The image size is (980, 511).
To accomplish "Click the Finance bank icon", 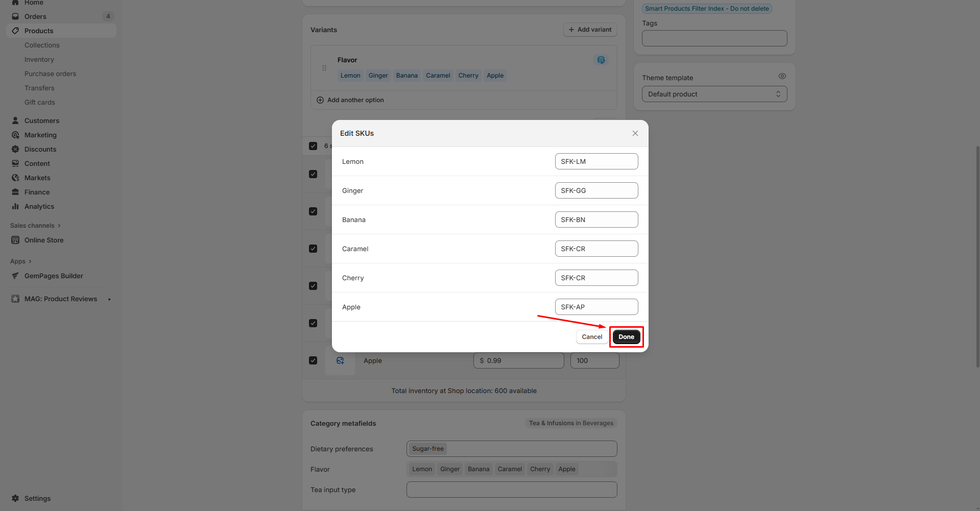I will (x=15, y=192).
